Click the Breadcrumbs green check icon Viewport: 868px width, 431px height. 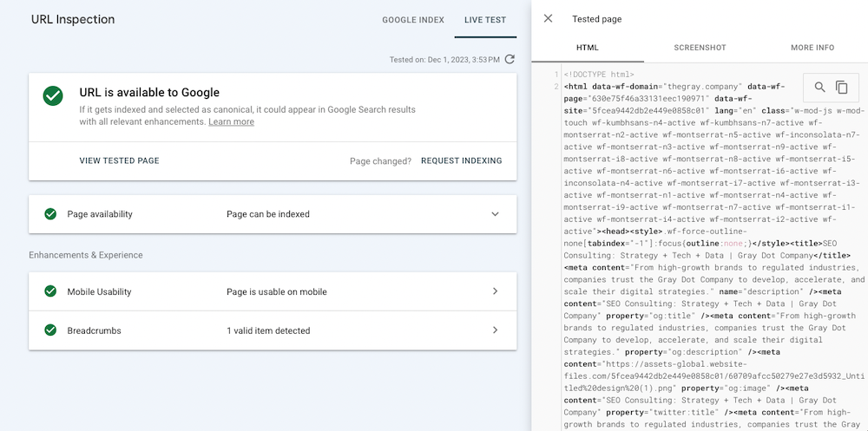click(50, 330)
